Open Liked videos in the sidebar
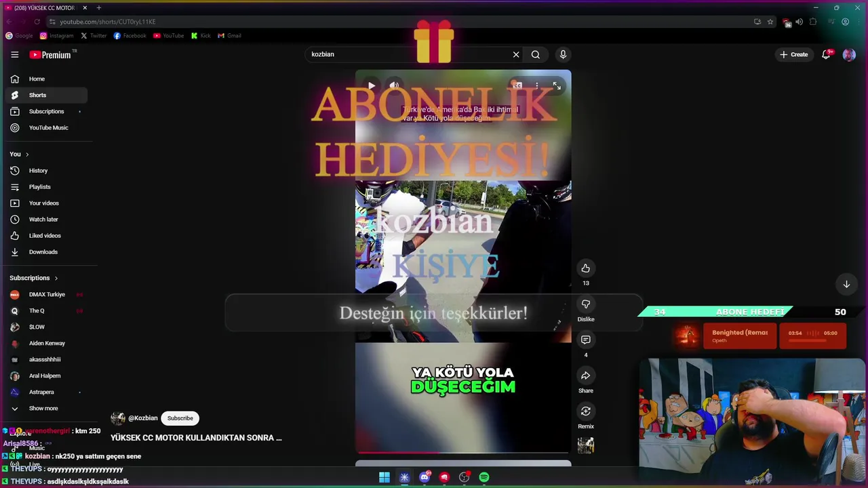 (45, 236)
